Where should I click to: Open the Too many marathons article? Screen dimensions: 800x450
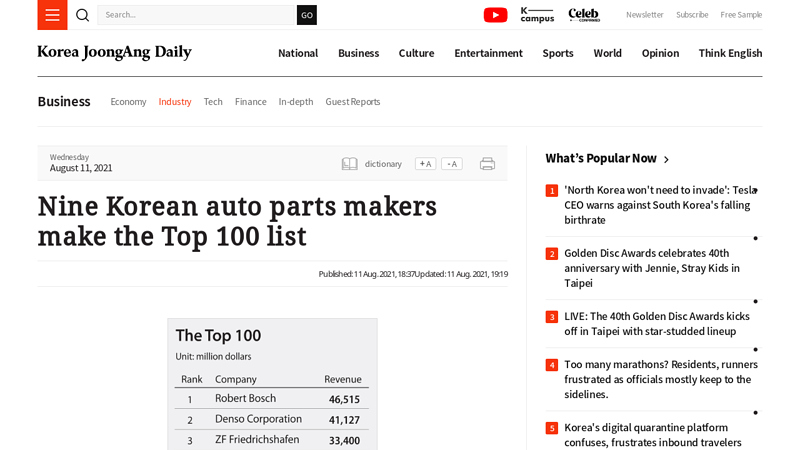click(661, 380)
